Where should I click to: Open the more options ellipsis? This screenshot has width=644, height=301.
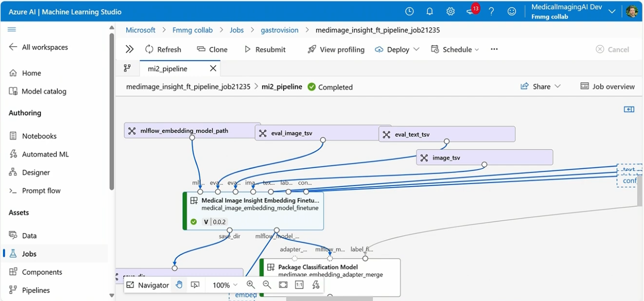click(x=494, y=49)
